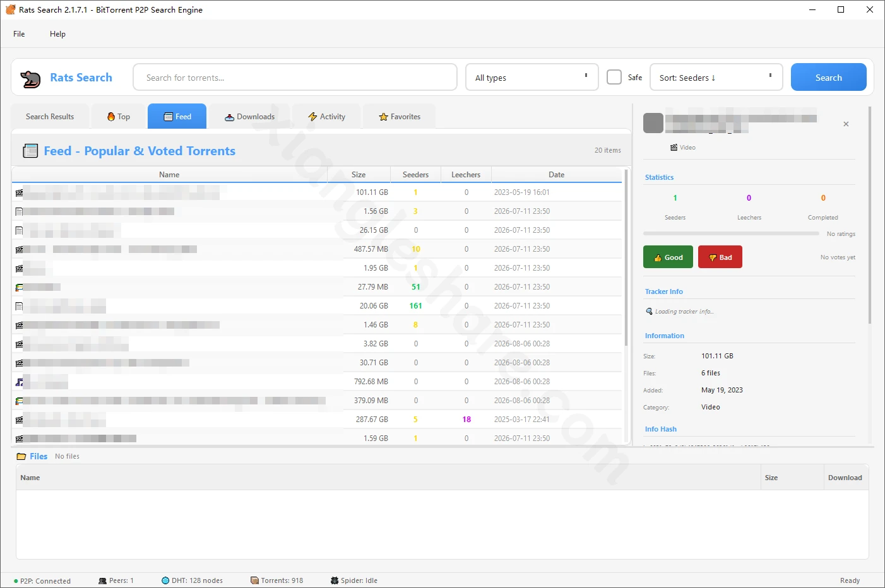This screenshot has width=885, height=588.
Task: Click the blue Search button
Action: click(x=828, y=78)
